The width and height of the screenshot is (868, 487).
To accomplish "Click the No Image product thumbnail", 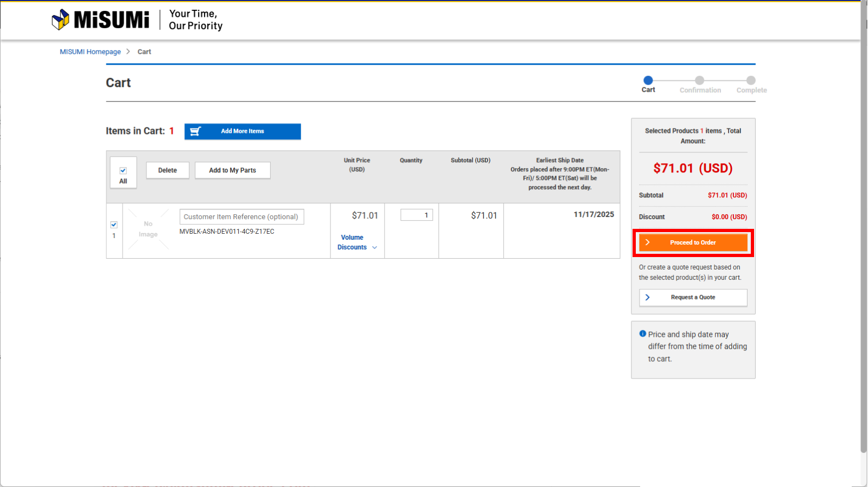I will click(148, 229).
